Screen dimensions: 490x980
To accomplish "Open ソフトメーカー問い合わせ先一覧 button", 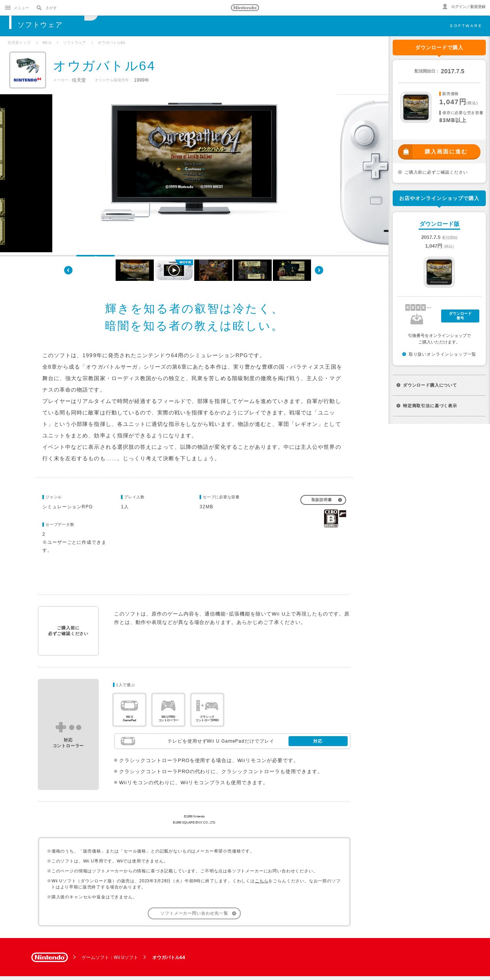I will [x=194, y=913].
